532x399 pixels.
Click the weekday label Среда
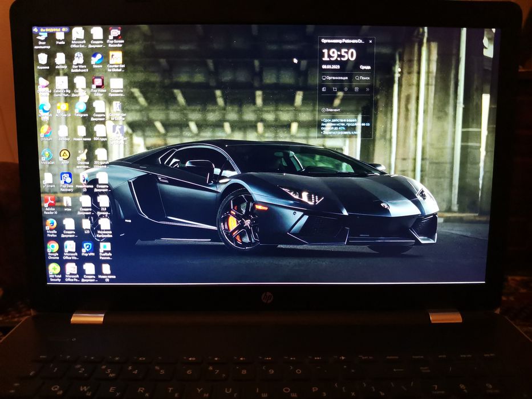(365, 67)
